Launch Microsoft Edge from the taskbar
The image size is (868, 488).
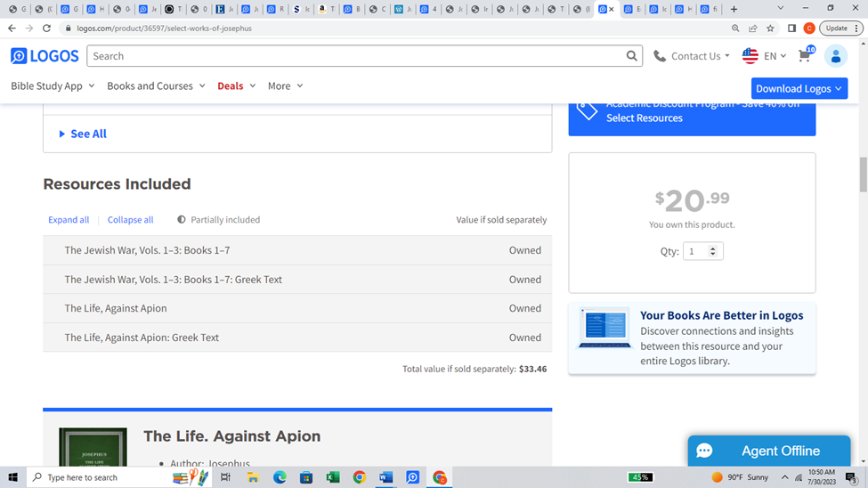click(280, 477)
